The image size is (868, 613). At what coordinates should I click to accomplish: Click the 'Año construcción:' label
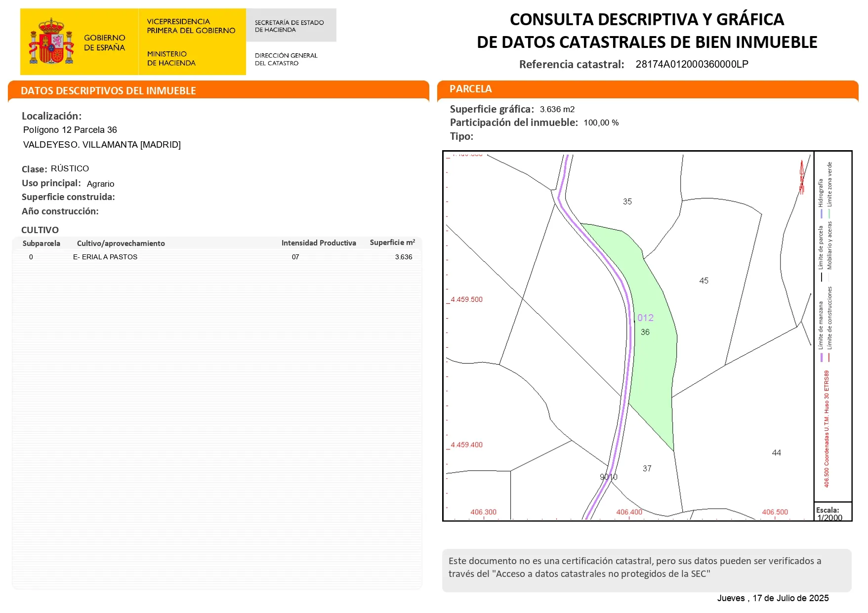(60, 211)
